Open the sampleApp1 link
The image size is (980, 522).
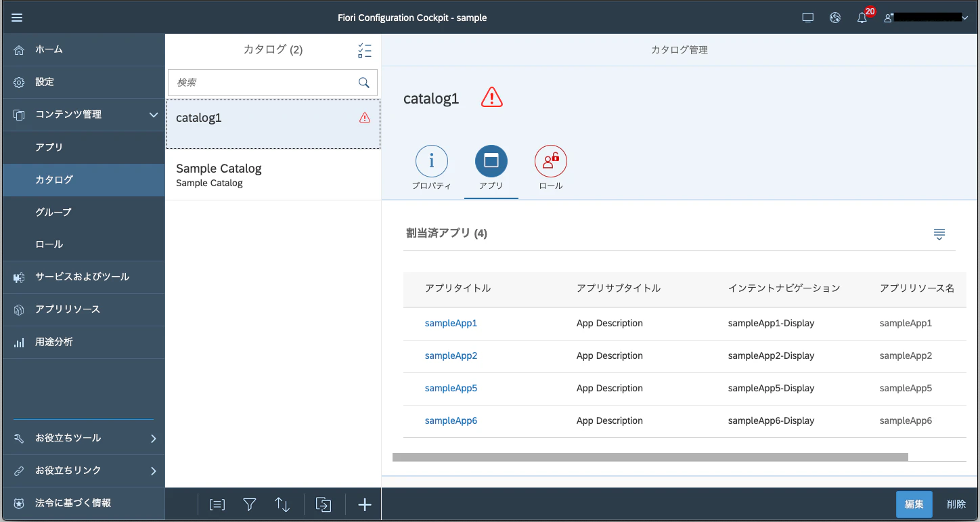pos(451,324)
